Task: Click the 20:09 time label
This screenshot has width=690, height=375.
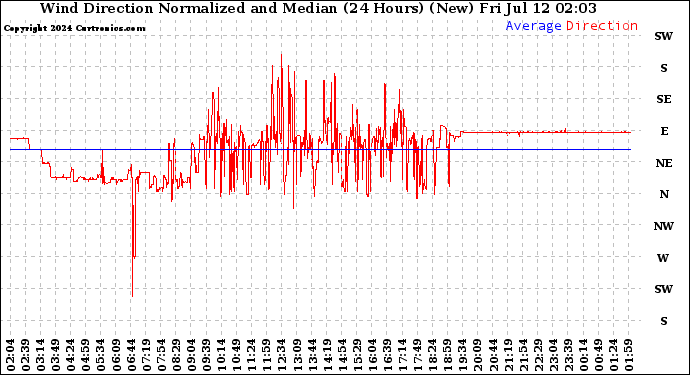Action: (477, 355)
